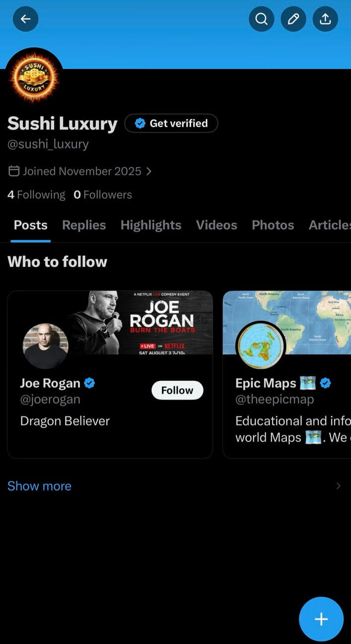Click the Get verified button
This screenshot has width=351, height=644.
coord(171,123)
